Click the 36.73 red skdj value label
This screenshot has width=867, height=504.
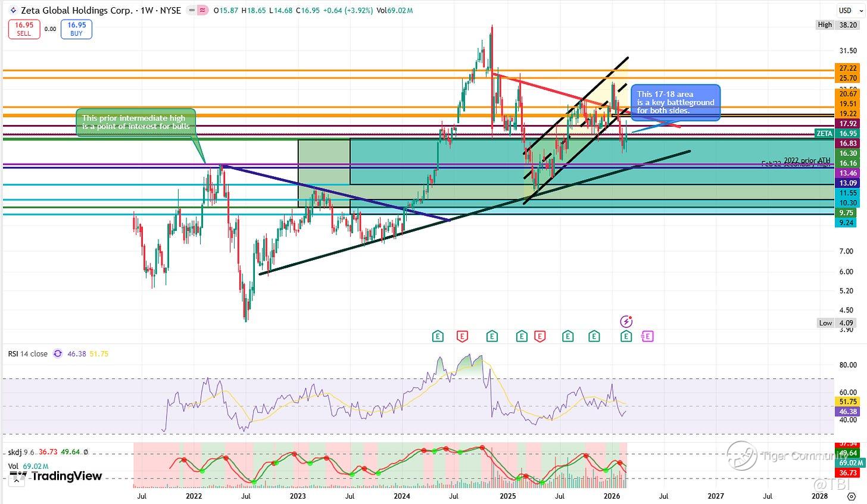pos(847,472)
